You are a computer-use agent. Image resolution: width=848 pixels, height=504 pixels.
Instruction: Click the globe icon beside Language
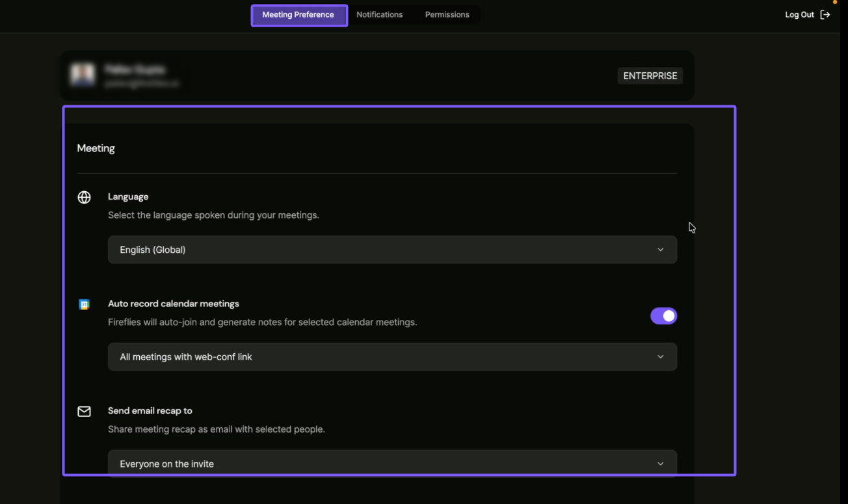click(x=84, y=198)
